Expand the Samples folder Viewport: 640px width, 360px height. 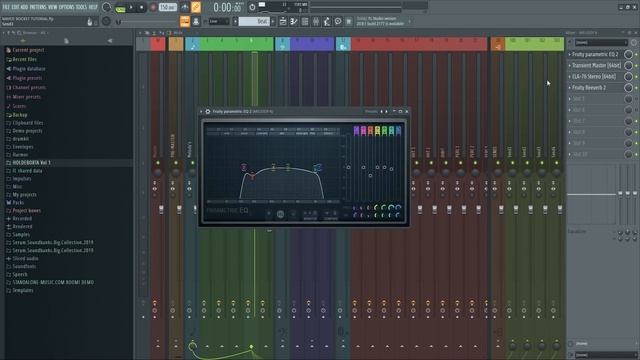pyautogui.click(x=21, y=234)
